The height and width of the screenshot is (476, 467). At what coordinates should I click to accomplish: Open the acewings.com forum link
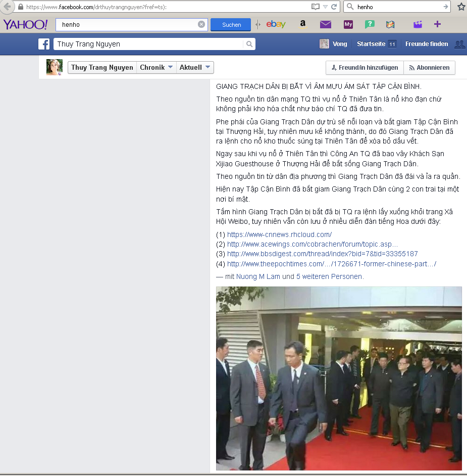312,244
